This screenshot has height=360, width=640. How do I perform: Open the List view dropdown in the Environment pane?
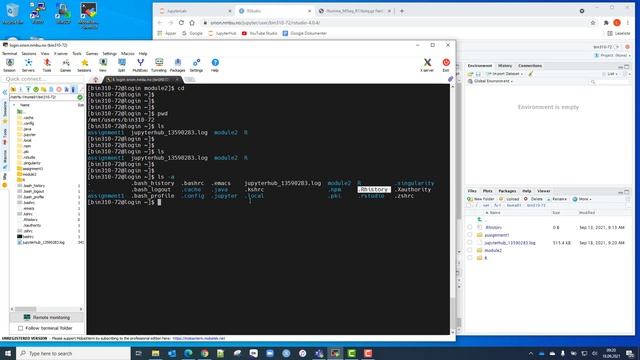tap(611, 74)
